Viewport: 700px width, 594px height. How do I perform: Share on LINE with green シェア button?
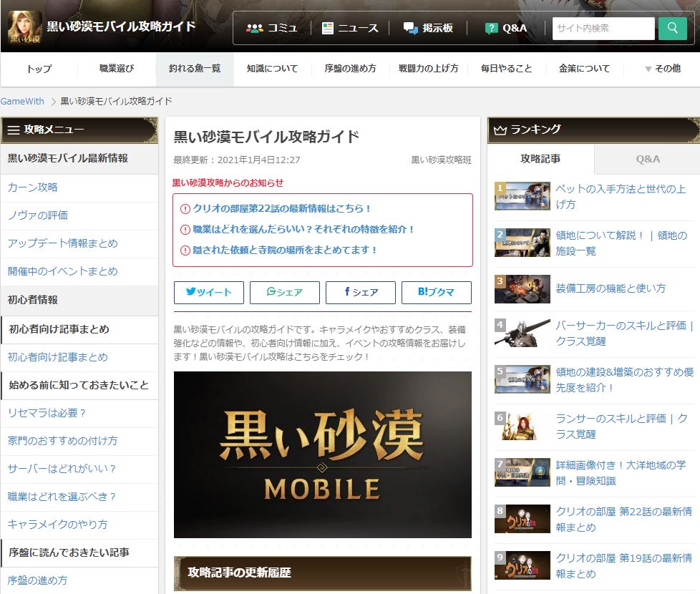(285, 292)
